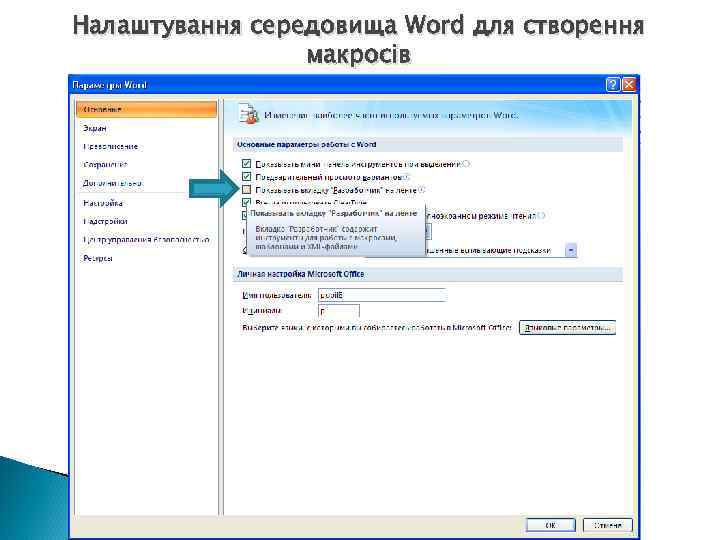
Task: Click the Имя пользователя input field
Action: (x=382, y=295)
